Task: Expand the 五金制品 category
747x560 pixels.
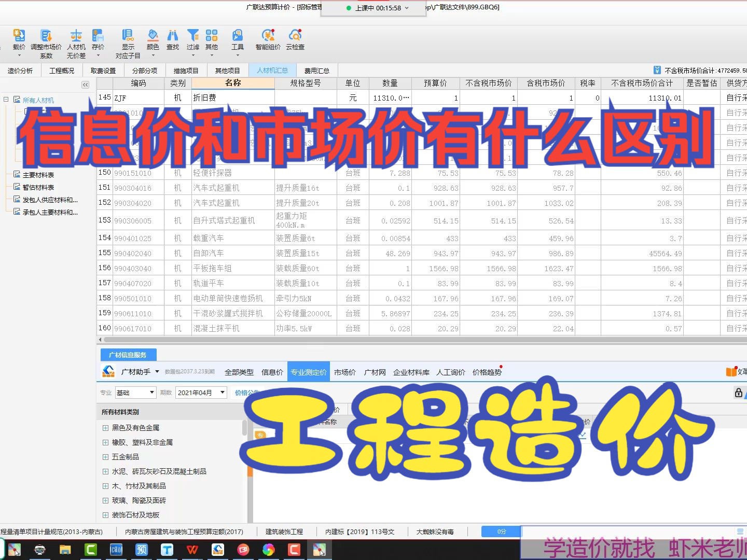Action: [x=105, y=457]
